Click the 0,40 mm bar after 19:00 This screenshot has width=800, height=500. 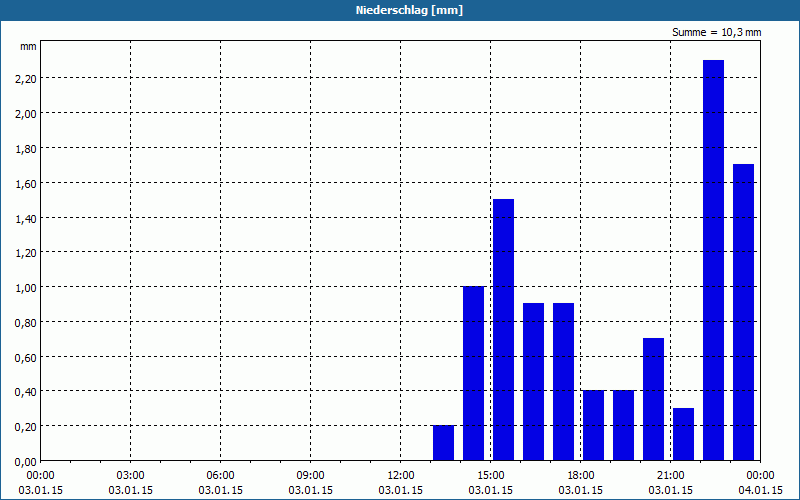pos(623,426)
